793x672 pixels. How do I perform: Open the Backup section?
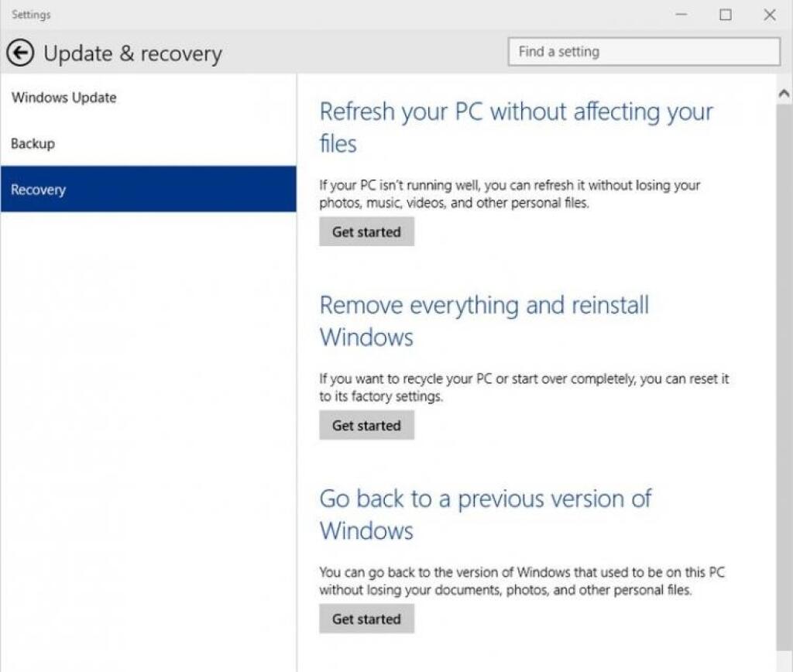[x=148, y=143]
